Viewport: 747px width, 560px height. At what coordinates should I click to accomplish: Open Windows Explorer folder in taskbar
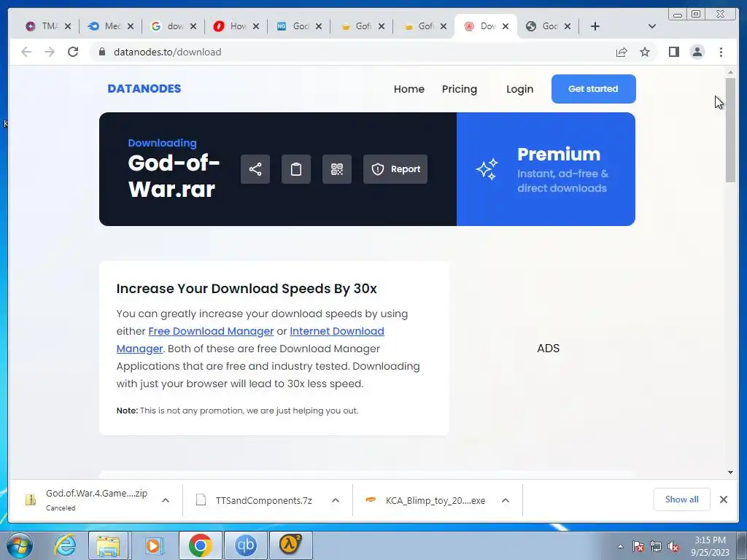click(x=108, y=545)
